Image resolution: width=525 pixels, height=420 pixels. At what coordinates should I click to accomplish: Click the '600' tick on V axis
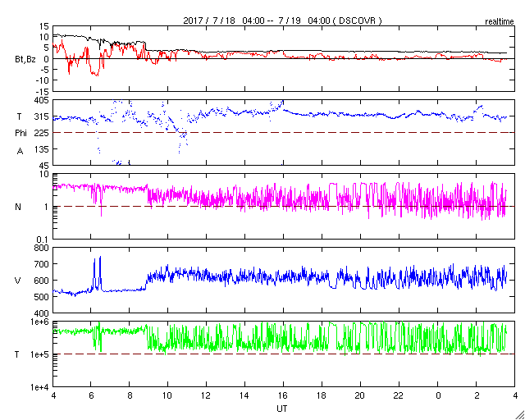tap(42, 281)
